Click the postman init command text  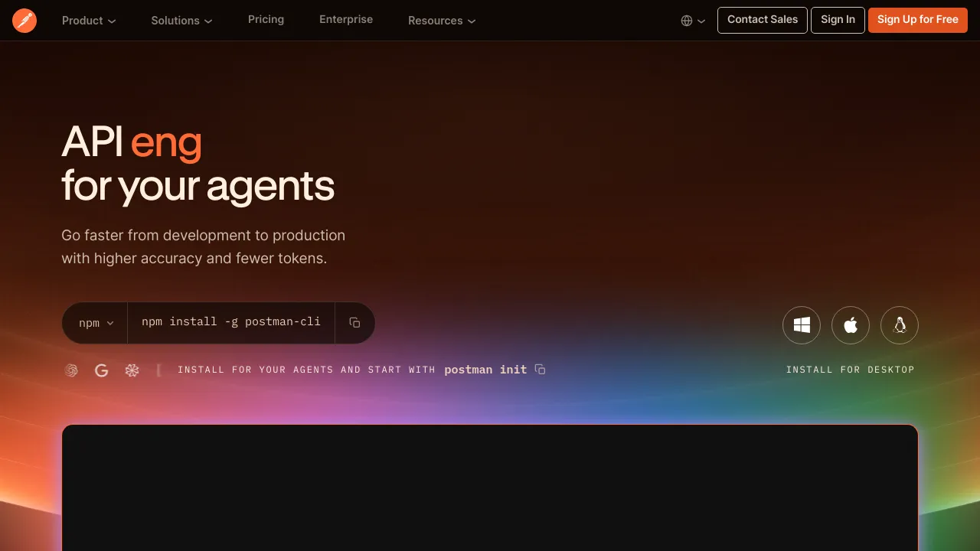[x=485, y=370]
